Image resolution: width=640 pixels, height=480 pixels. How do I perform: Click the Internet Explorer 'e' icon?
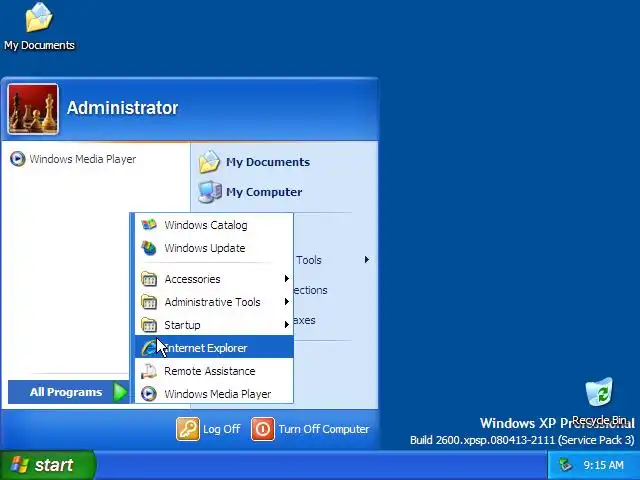tap(149, 348)
